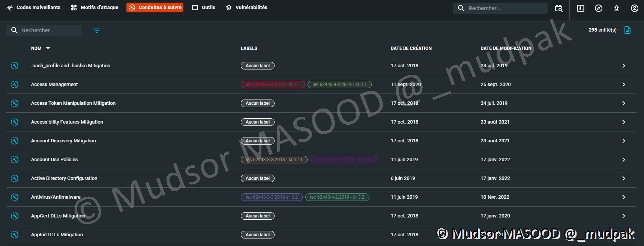The image size is (644, 246).
Task: Click the filter list icon beside search
Action: [x=96, y=31]
